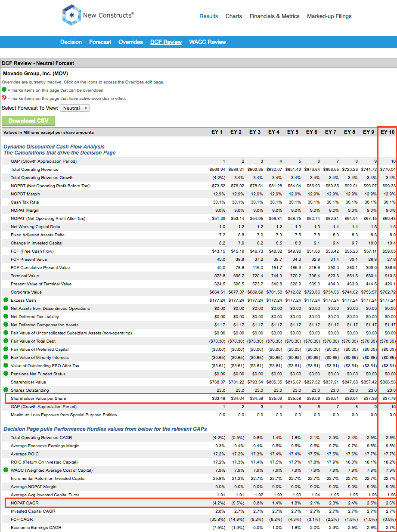Open the Results menu item
The height and width of the screenshot is (532, 397).
tap(209, 16)
